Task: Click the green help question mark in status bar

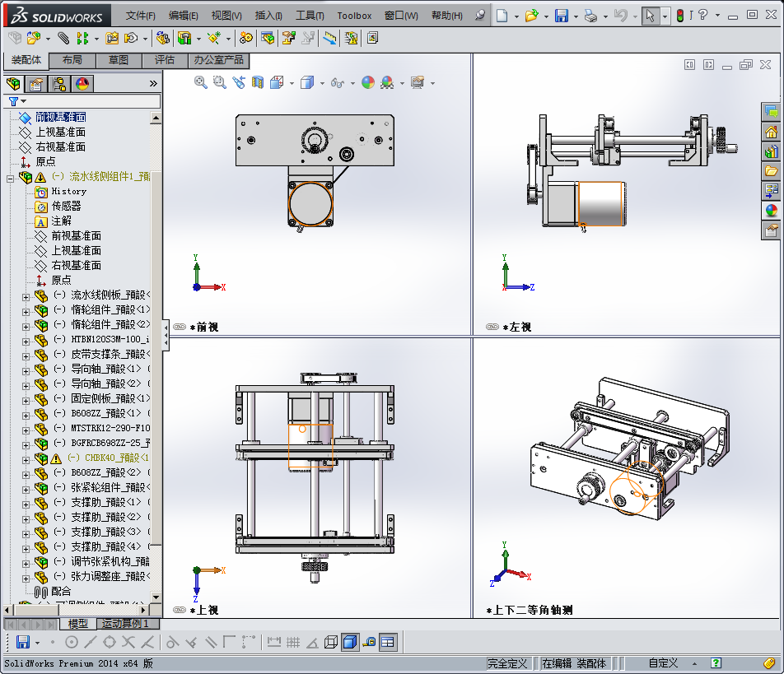Action: click(x=716, y=663)
